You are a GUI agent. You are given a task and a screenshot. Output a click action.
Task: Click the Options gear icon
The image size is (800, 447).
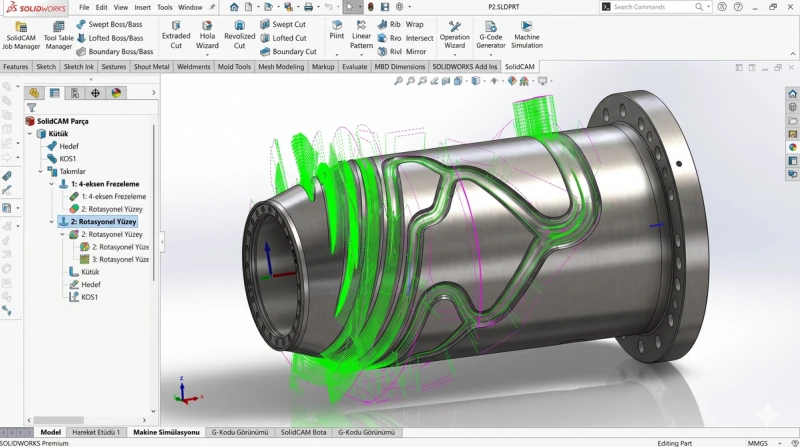pos(400,7)
